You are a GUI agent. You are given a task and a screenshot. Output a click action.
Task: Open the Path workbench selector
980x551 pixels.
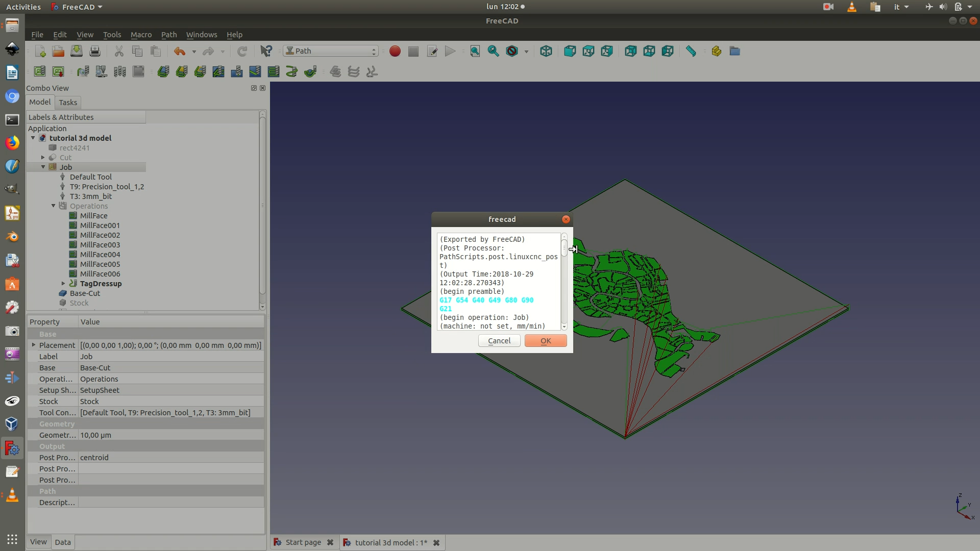(331, 51)
